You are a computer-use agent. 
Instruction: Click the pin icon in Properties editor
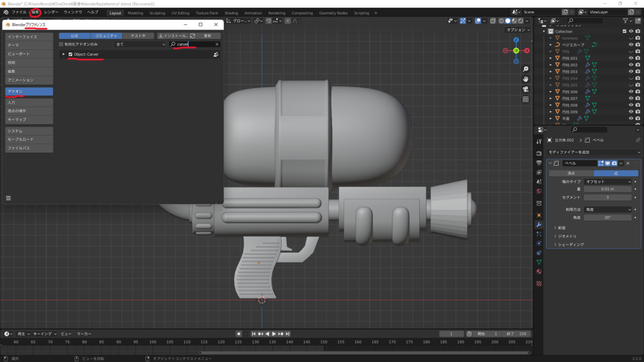pos(638,141)
